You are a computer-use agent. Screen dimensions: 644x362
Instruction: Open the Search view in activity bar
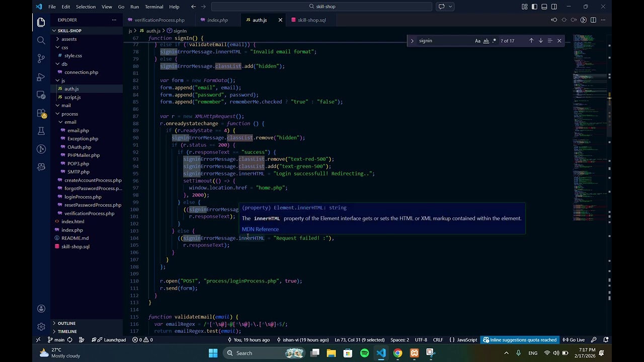[41, 40]
